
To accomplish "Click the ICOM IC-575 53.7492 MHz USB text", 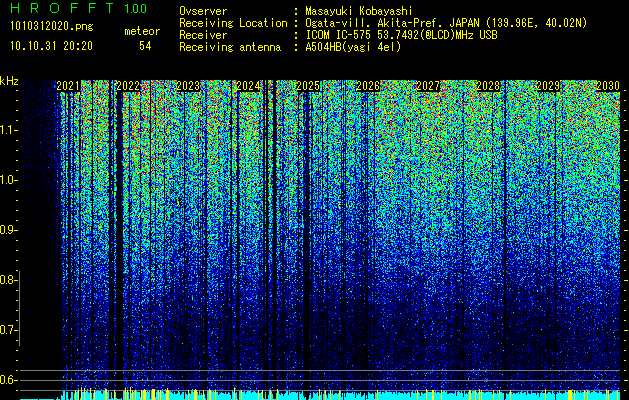I will [x=402, y=35].
